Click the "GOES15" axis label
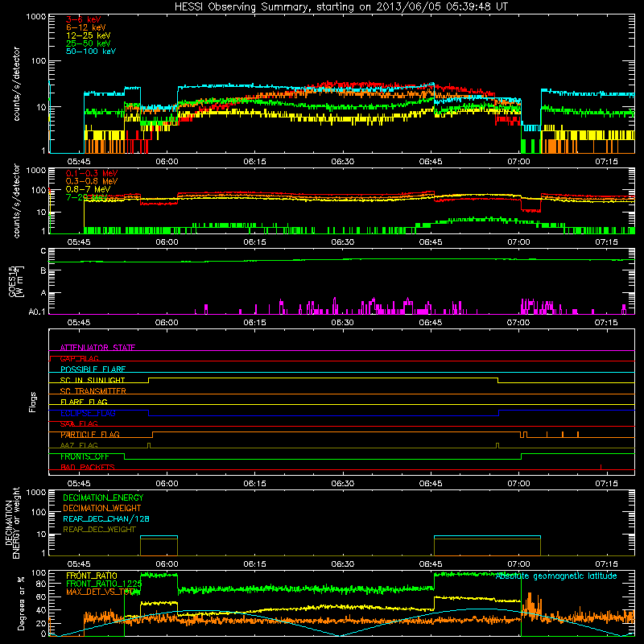The image size is (644, 644). [x=12, y=281]
